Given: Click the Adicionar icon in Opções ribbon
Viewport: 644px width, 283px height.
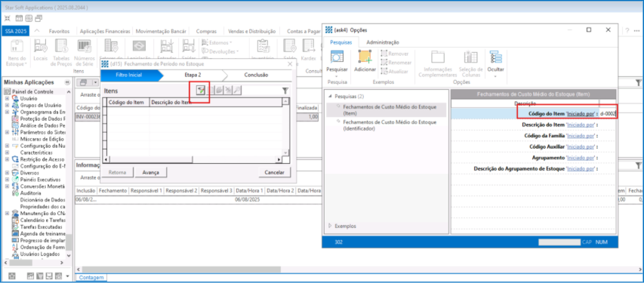Looking at the screenshot, I should (x=365, y=57).
